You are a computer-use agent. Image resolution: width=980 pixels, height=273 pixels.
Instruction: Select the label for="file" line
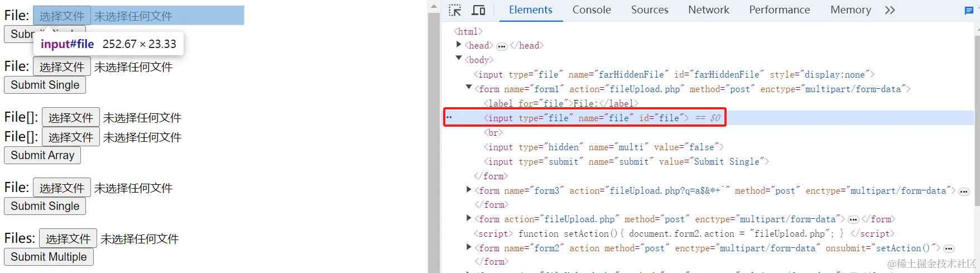(x=561, y=103)
